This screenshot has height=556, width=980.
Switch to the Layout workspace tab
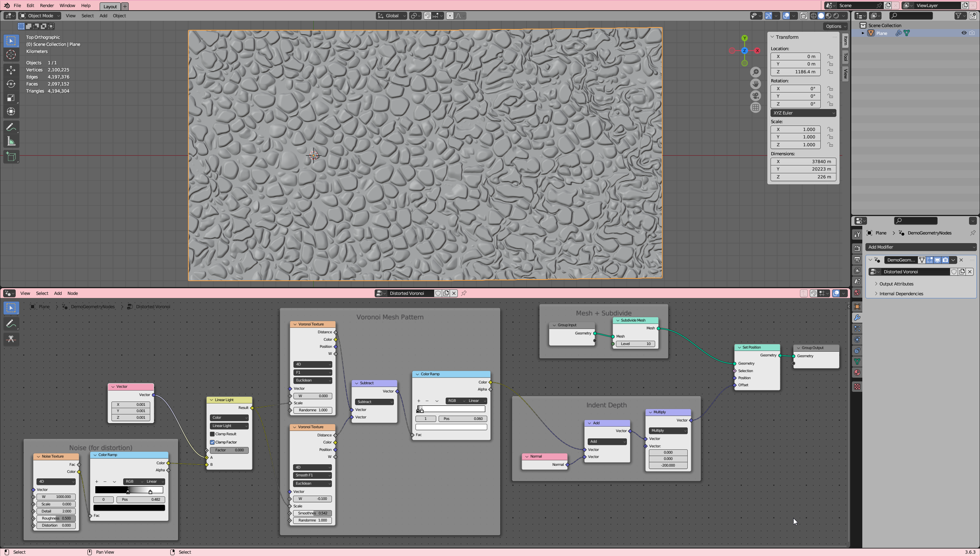pyautogui.click(x=110, y=6)
